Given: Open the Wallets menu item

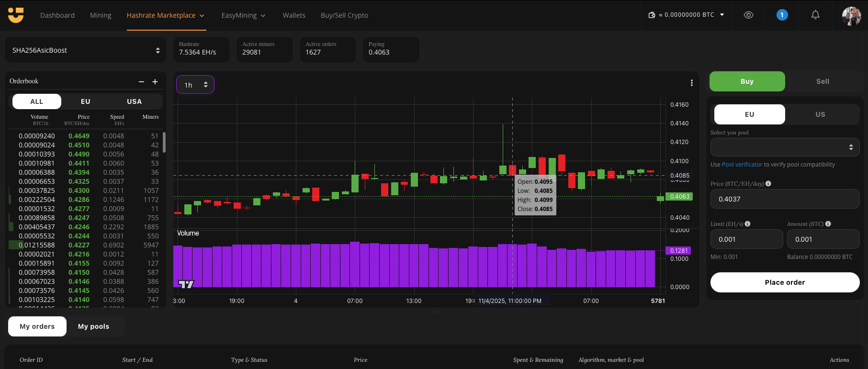Looking at the screenshot, I should pos(293,15).
